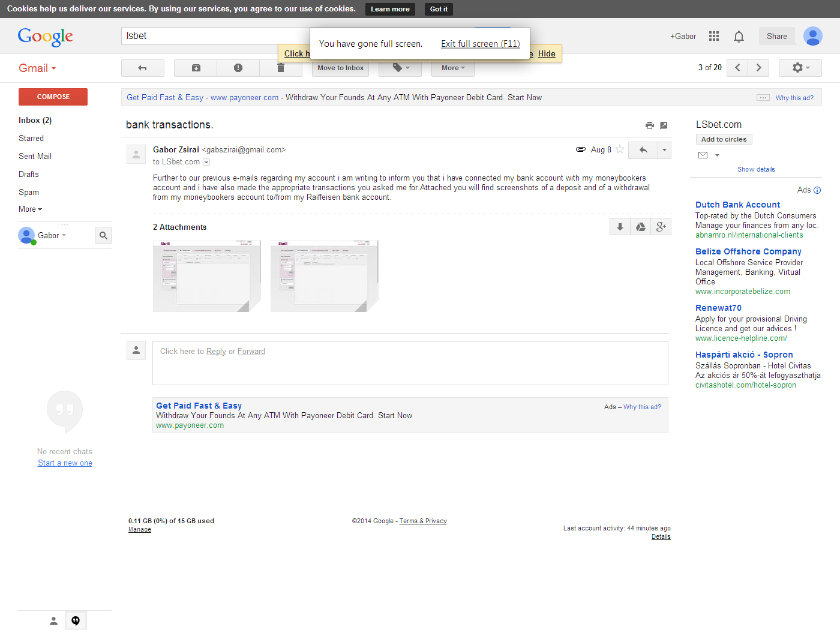840x630 pixels.
Task: Open the Inbox (2) folder
Action: tap(35, 121)
